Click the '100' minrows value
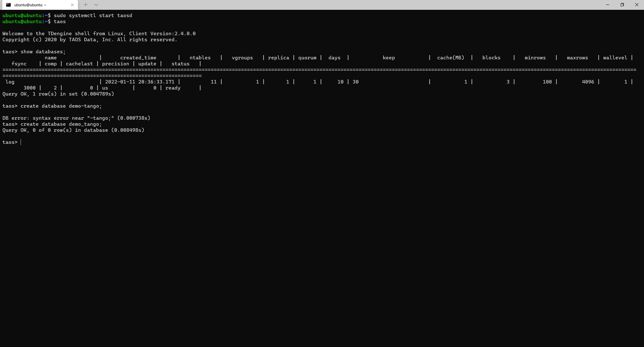Image resolution: width=644 pixels, height=347 pixels. 547,82
